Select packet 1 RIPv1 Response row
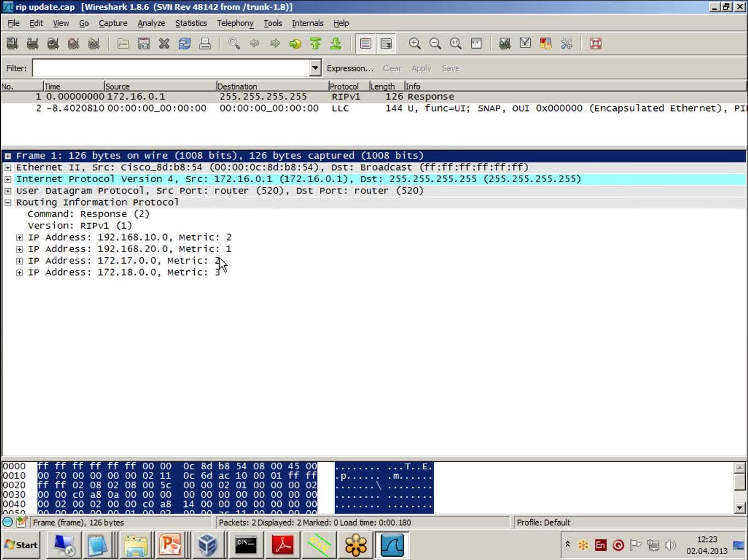Viewport: 748px width, 560px height. click(x=374, y=97)
